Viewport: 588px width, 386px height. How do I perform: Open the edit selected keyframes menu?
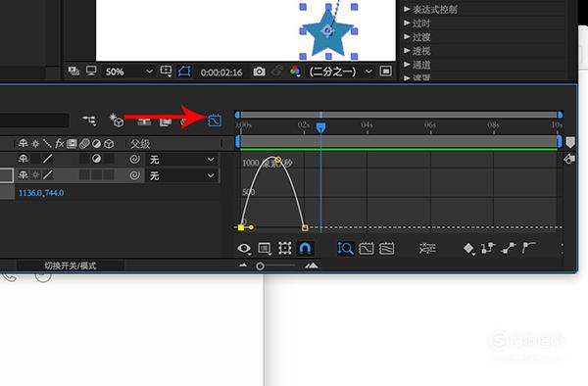tap(468, 248)
